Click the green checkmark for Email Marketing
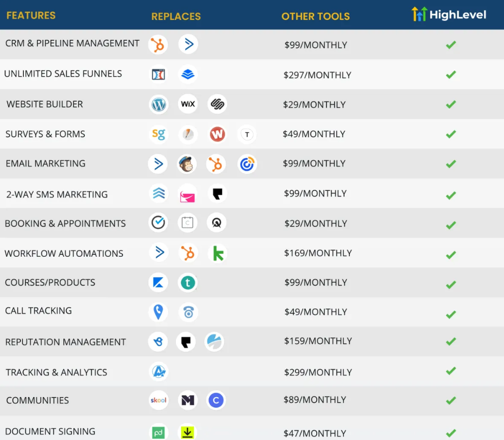 [450, 164]
